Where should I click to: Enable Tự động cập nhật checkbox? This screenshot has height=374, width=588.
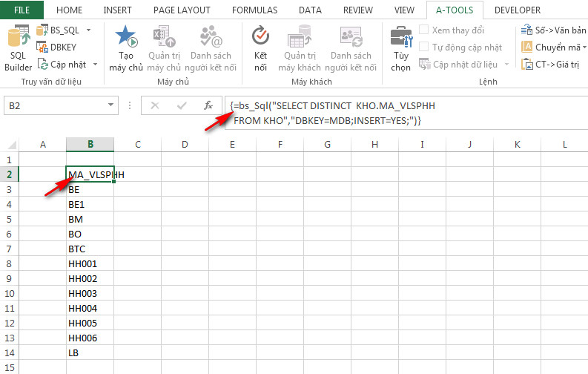pyautogui.click(x=424, y=47)
